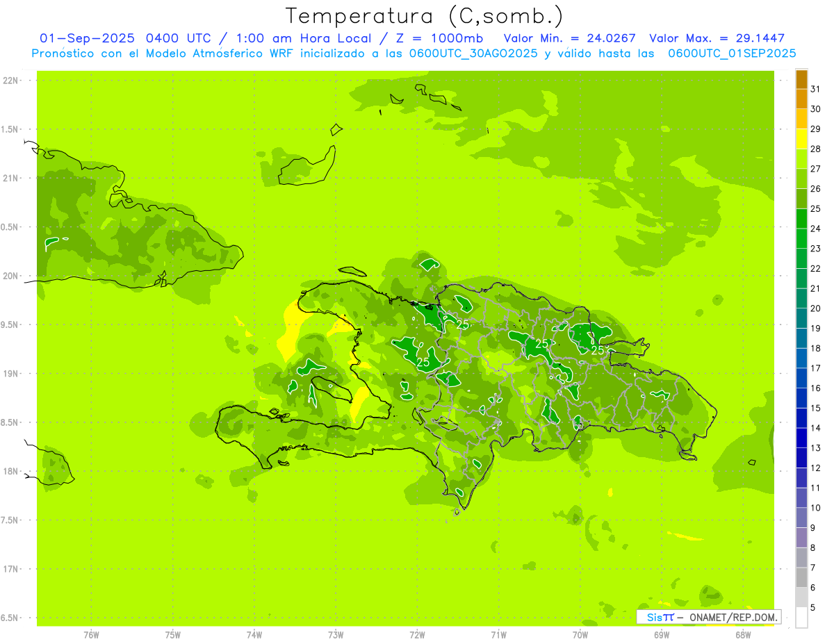Click the '0.5N' latitude axis label
834x644 pixels.
coord(10,227)
